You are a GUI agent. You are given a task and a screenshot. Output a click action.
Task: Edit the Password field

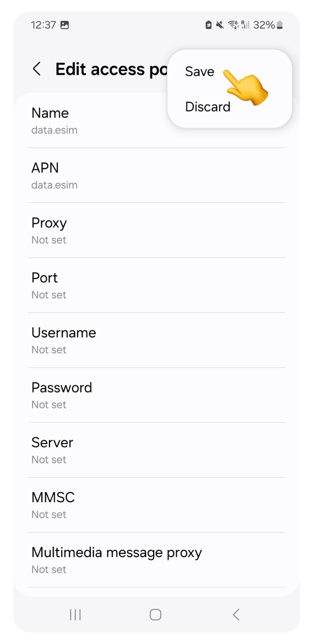(x=156, y=395)
